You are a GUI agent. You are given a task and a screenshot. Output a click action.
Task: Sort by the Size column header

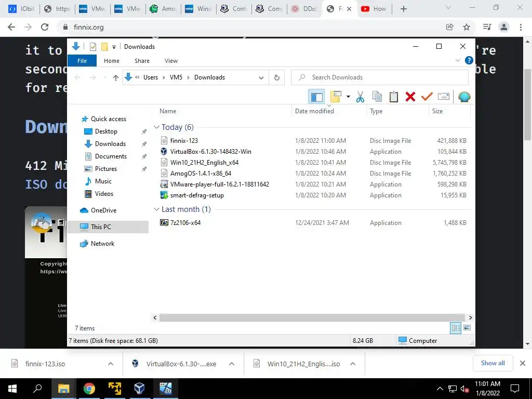[x=437, y=111]
